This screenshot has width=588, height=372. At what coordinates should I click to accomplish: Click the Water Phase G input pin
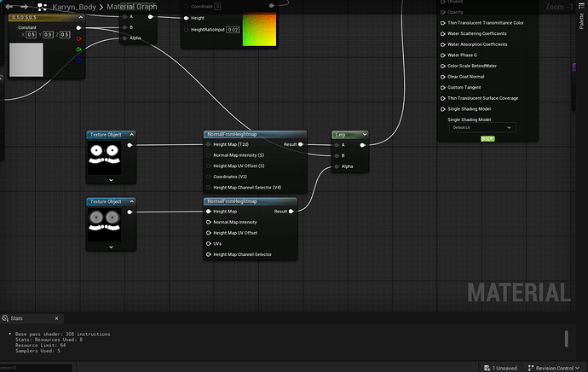pyautogui.click(x=443, y=55)
